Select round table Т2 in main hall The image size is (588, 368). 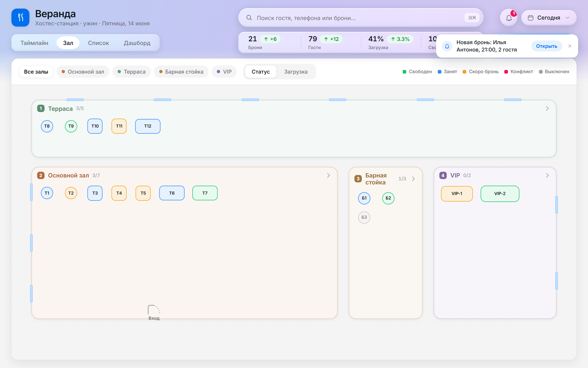[71, 193]
